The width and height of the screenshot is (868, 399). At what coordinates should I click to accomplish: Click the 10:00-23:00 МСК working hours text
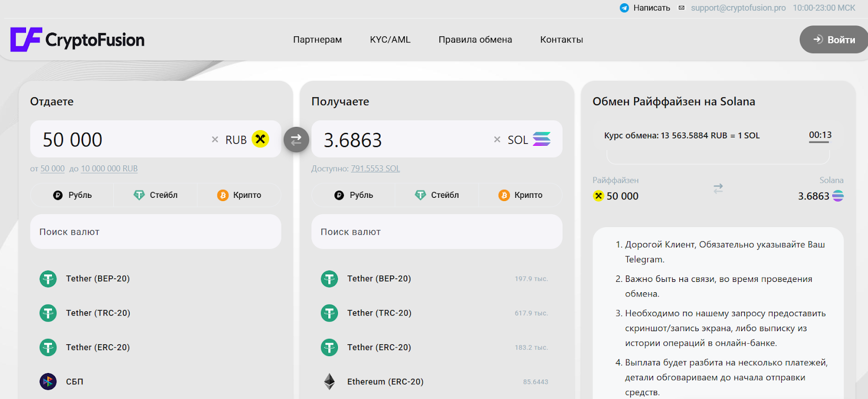click(824, 8)
